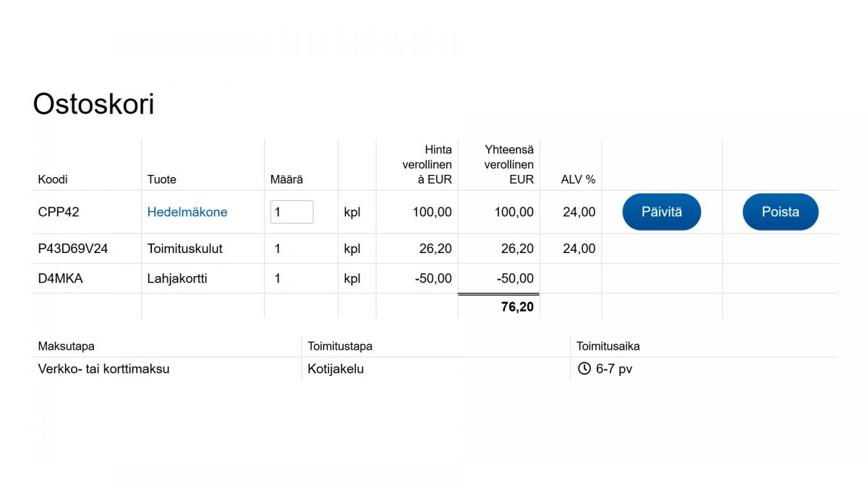The width and height of the screenshot is (868, 488).
Task: Click the clock icon beside 6-7 pv
Action: 584,369
